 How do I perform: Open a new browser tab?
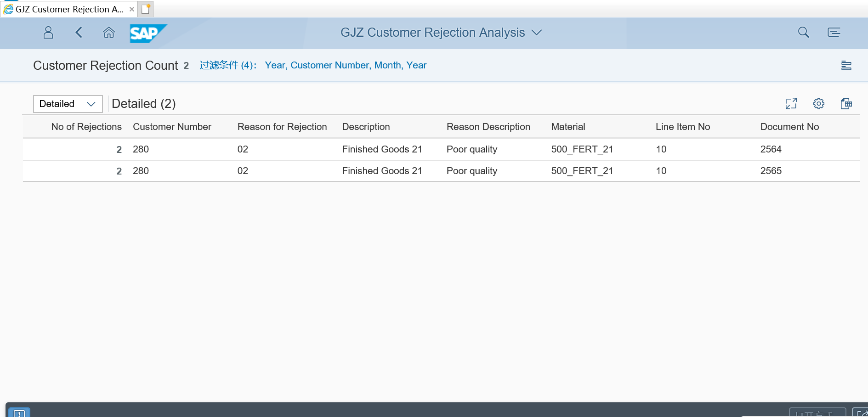pos(146,9)
